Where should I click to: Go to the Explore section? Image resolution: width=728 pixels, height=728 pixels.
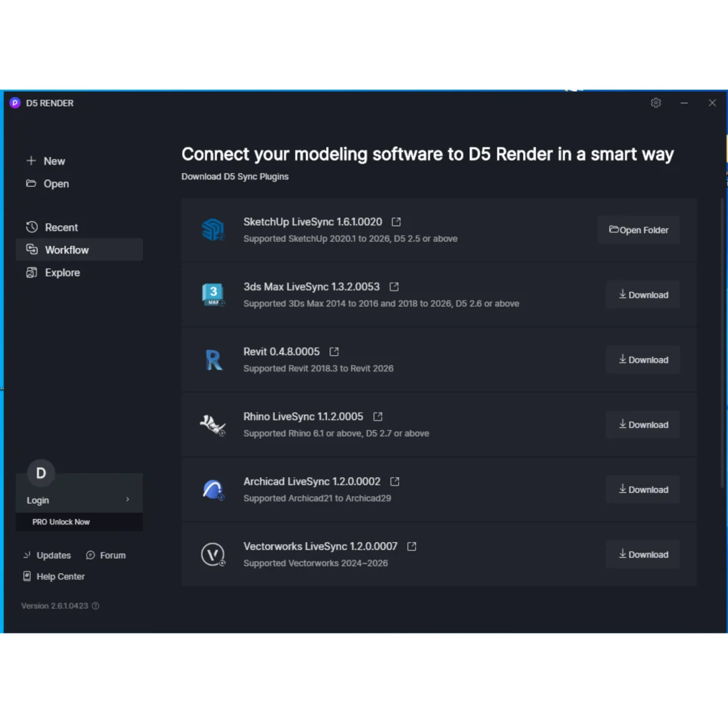pos(62,273)
